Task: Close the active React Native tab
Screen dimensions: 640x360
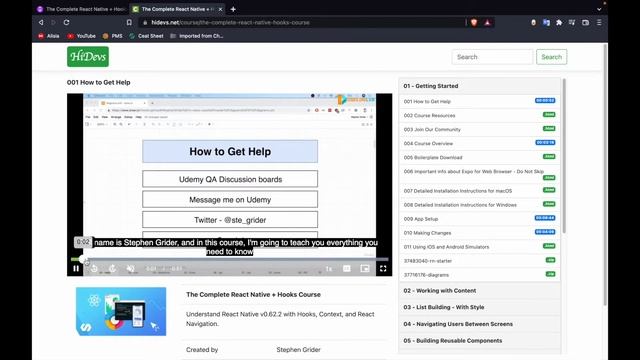Action: coord(220,9)
